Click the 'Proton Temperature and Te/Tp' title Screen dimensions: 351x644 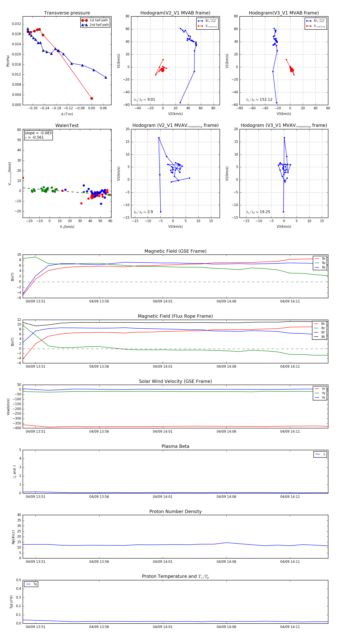pyautogui.click(x=175, y=576)
